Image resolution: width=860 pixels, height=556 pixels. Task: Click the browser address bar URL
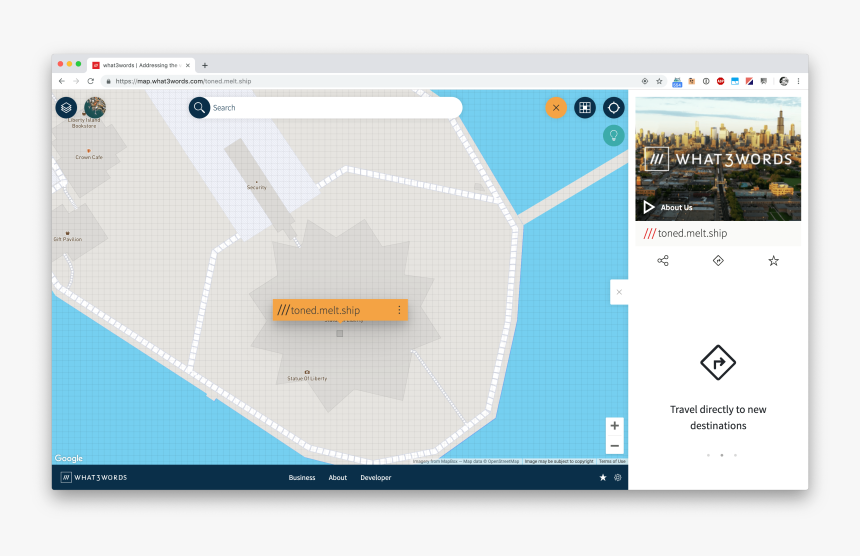coord(183,81)
